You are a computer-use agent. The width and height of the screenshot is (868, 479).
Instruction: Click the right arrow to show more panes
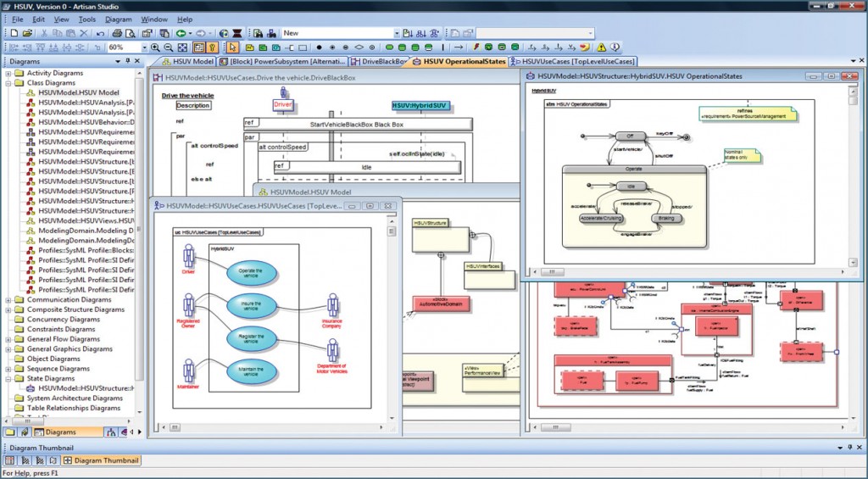[x=140, y=432]
